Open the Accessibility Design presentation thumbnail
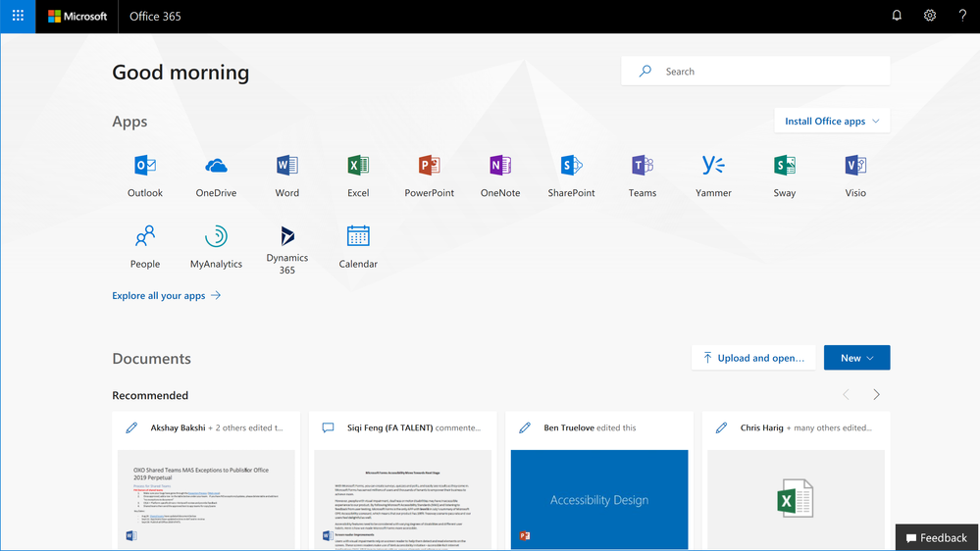The image size is (980, 551). [x=599, y=499]
